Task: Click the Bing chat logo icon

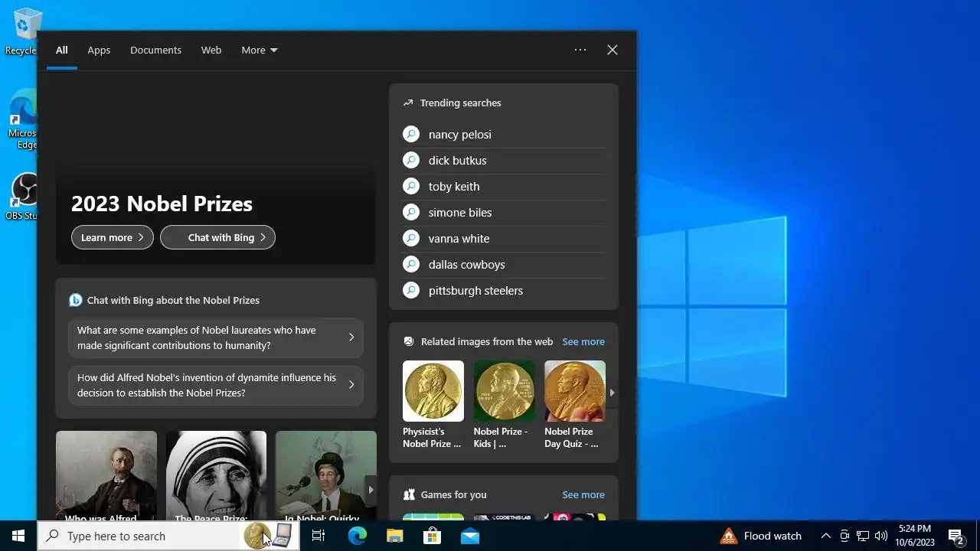Action: coord(75,300)
